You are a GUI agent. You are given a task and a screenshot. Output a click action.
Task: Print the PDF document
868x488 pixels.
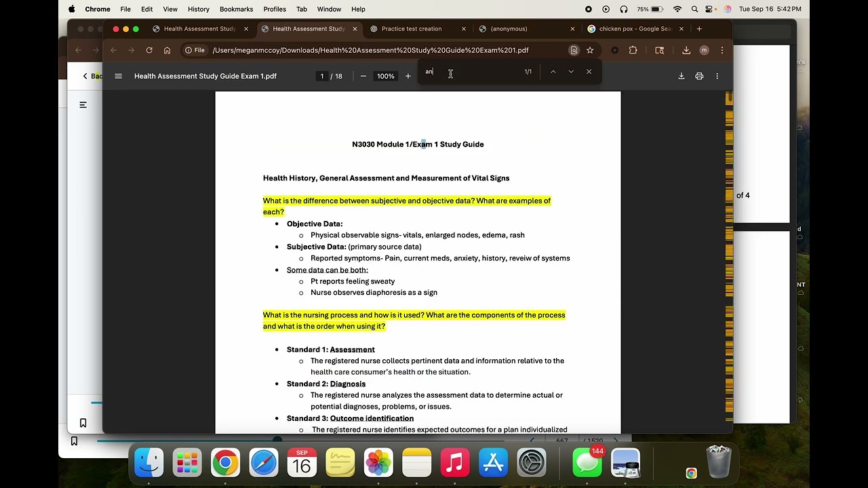699,76
